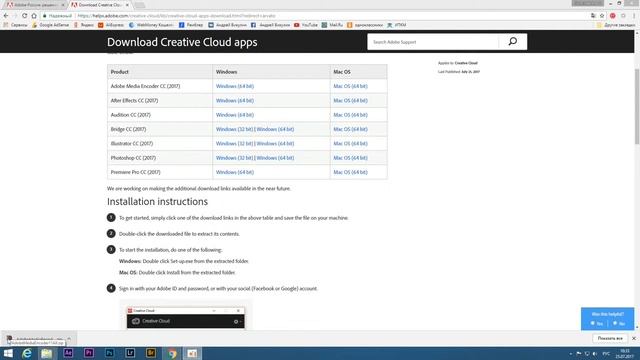Open the translate page icon in address bar
The width and height of the screenshot is (640, 360).
point(593,16)
